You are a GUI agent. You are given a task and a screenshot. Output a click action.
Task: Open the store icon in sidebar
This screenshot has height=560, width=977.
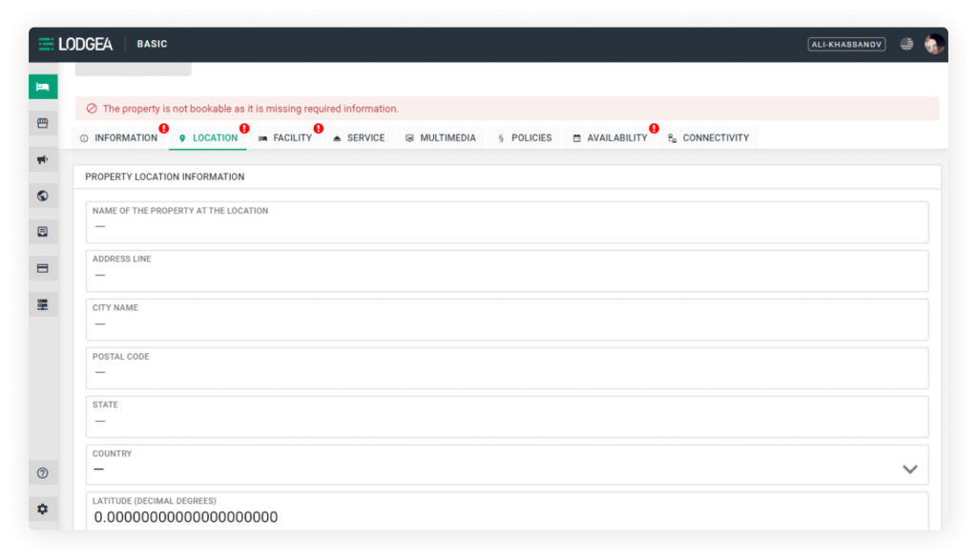click(x=43, y=123)
